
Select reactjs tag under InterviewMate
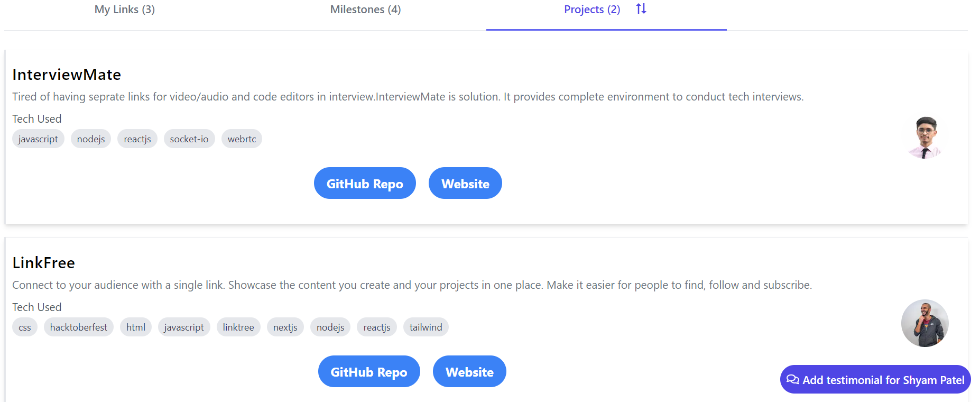click(137, 139)
